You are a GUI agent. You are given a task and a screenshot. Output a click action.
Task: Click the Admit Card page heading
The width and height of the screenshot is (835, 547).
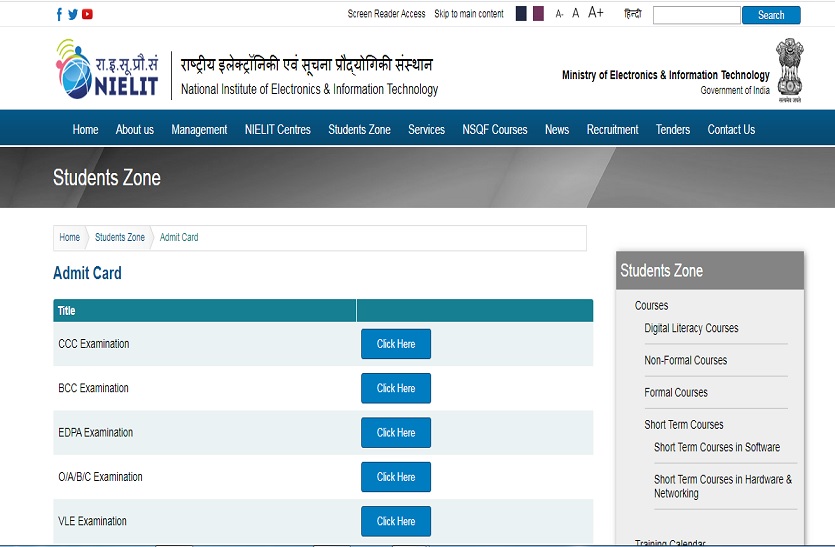click(87, 273)
